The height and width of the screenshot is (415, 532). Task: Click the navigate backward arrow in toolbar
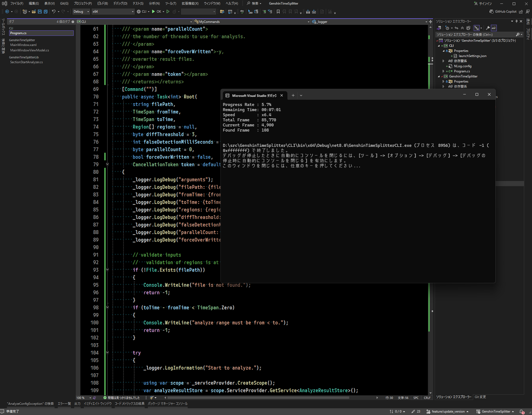tap(7, 11)
